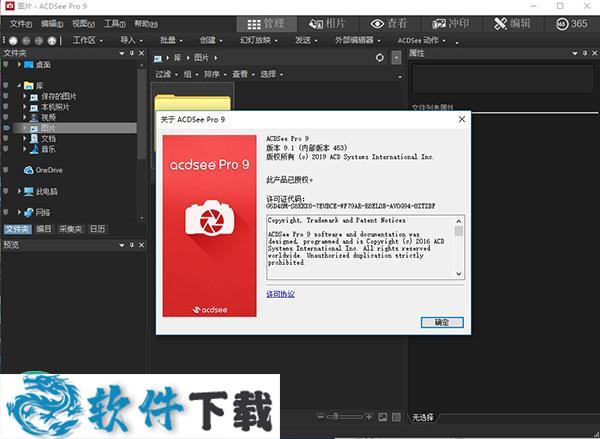600x439 pixels.
Task: Open the 过滤 filter dropdown
Action: pos(166,74)
